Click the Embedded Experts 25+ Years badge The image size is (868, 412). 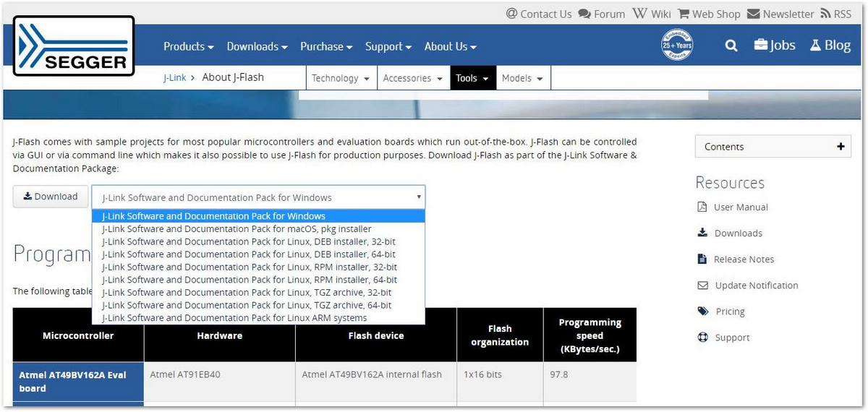[676, 46]
